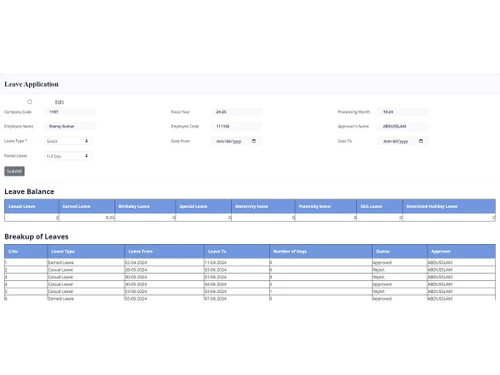Screen dimensions: 500x375
Task: Select Casual Leave cell in row 5
Action: [x=86, y=291]
